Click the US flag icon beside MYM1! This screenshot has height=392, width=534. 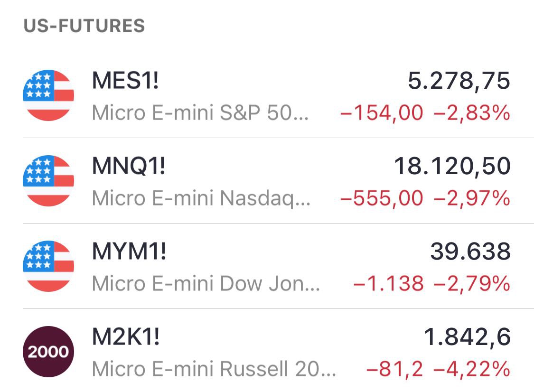48,266
